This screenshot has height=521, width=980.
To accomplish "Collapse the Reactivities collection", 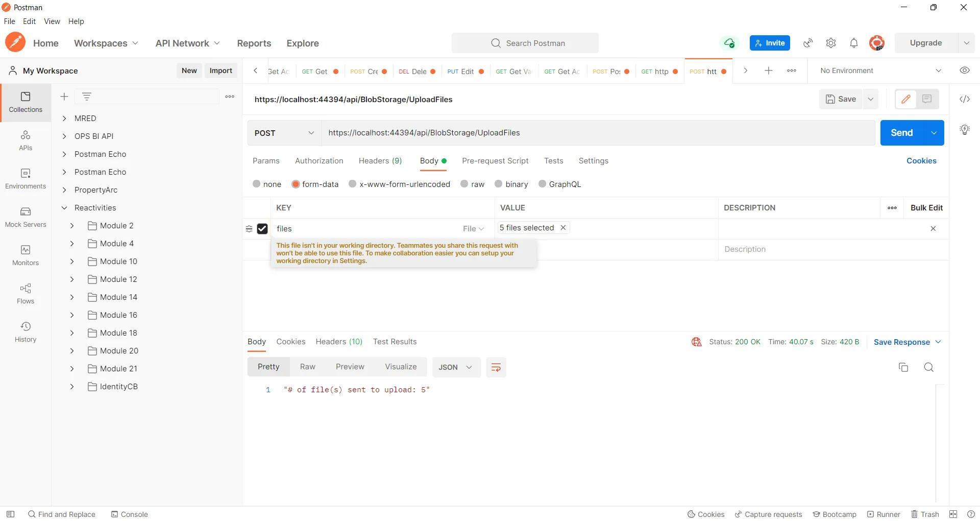I will pyautogui.click(x=64, y=208).
